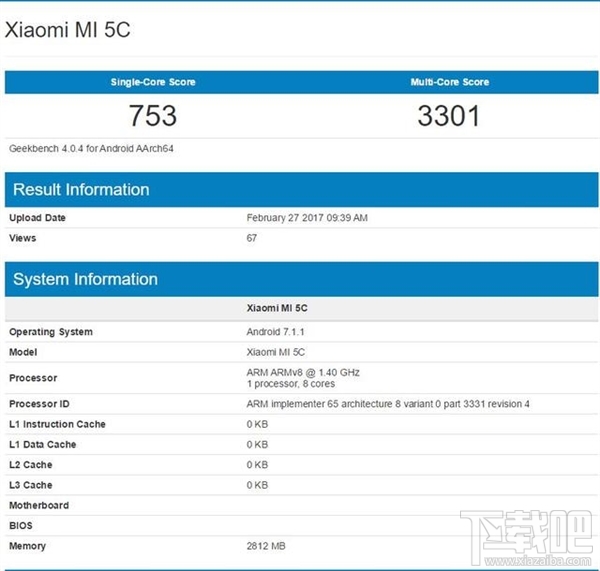The width and height of the screenshot is (600, 571).
Task: Click the Model label
Action: (23, 352)
